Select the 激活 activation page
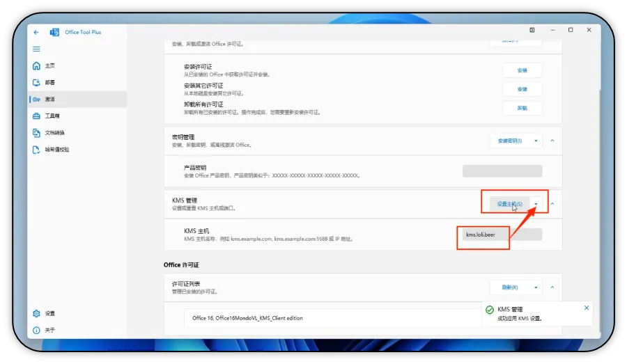The width and height of the screenshot is (627, 364). click(77, 99)
